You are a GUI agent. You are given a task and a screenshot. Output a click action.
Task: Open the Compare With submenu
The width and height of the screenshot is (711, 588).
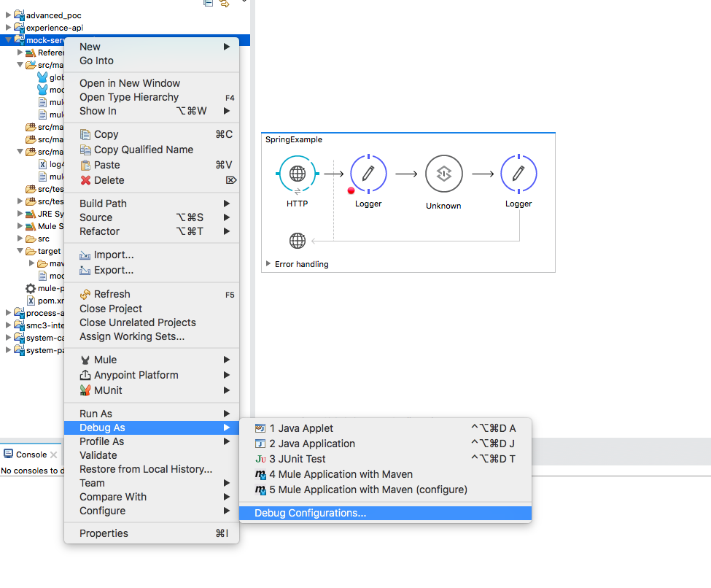(x=152, y=497)
